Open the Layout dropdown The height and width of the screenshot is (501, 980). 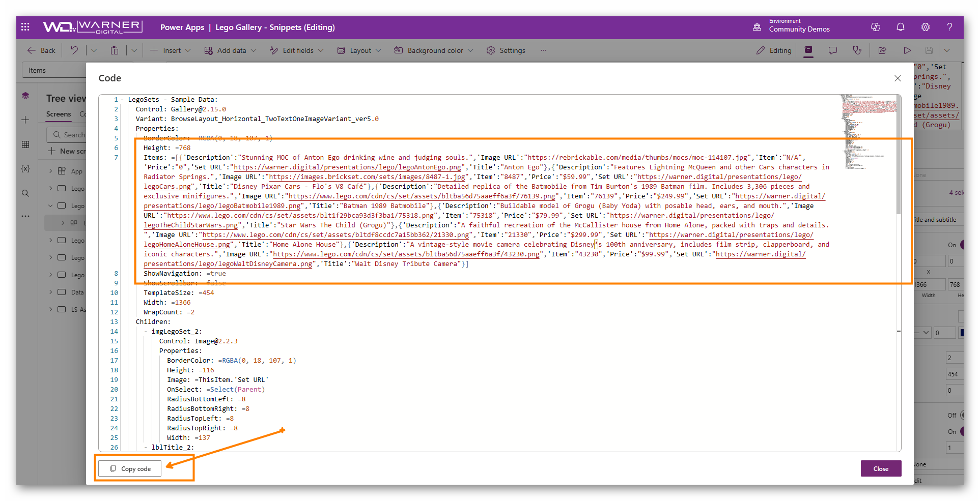[x=359, y=50]
